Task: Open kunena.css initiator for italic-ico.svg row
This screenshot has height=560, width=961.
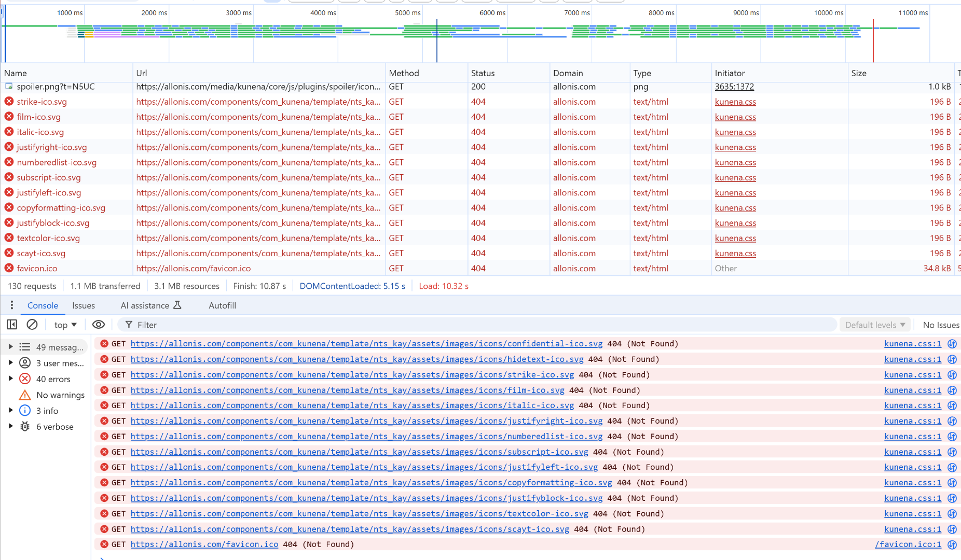Action: coord(735,132)
